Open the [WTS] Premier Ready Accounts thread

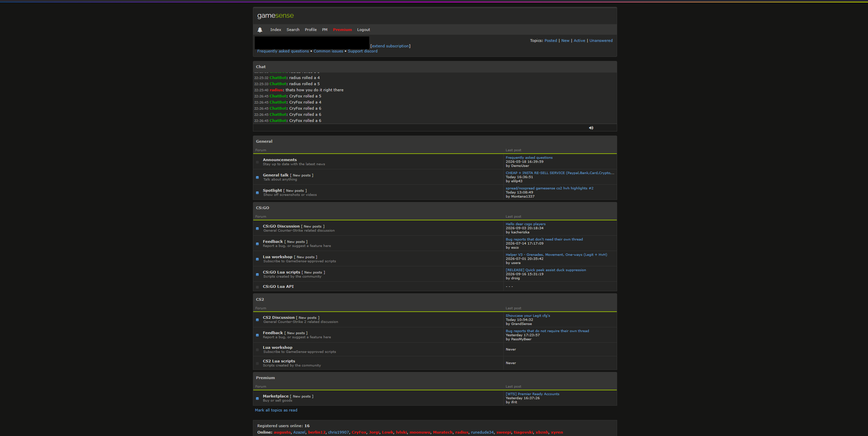(x=533, y=394)
